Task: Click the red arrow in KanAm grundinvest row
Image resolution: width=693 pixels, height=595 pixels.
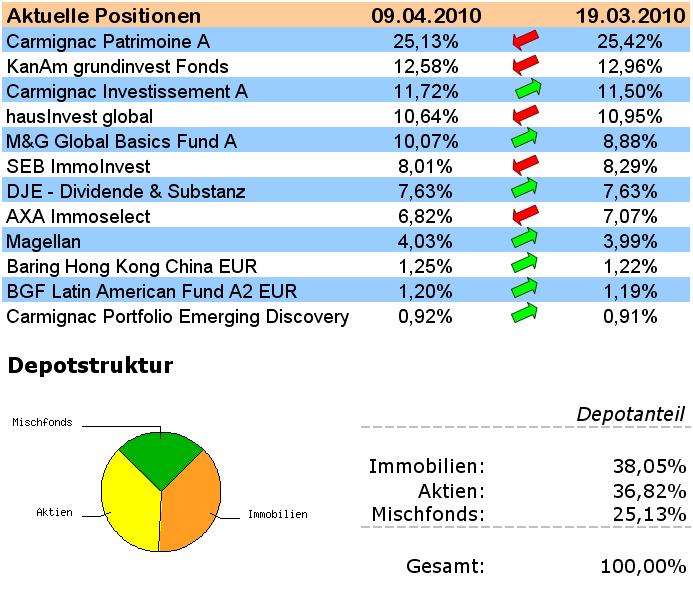Action: (x=524, y=66)
